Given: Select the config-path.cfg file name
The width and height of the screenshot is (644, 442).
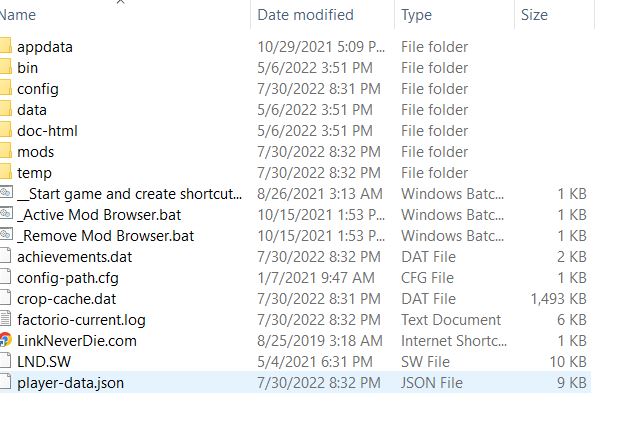Looking at the screenshot, I should (x=66, y=277).
